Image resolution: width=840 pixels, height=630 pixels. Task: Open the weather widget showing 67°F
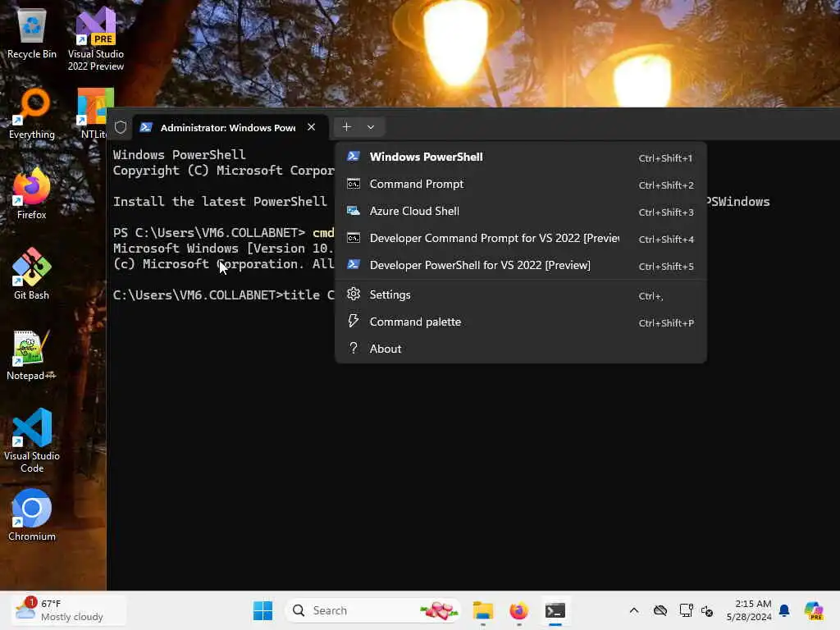[70, 610]
